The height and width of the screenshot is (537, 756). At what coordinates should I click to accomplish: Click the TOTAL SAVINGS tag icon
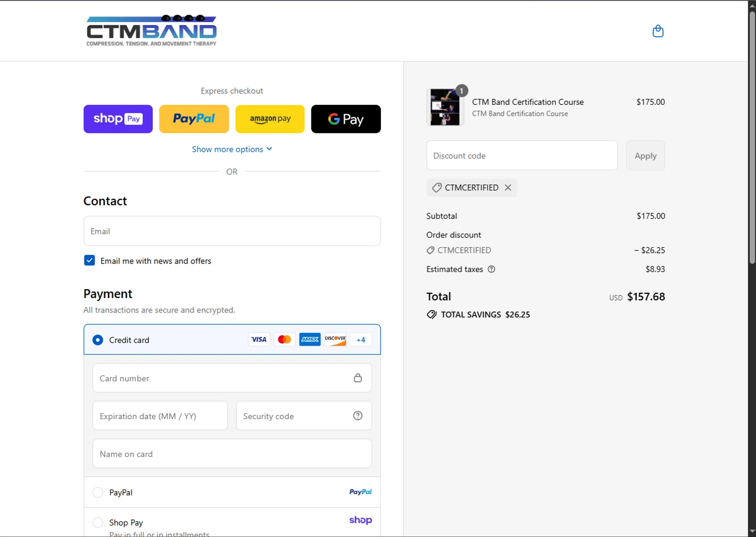point(431,314)
